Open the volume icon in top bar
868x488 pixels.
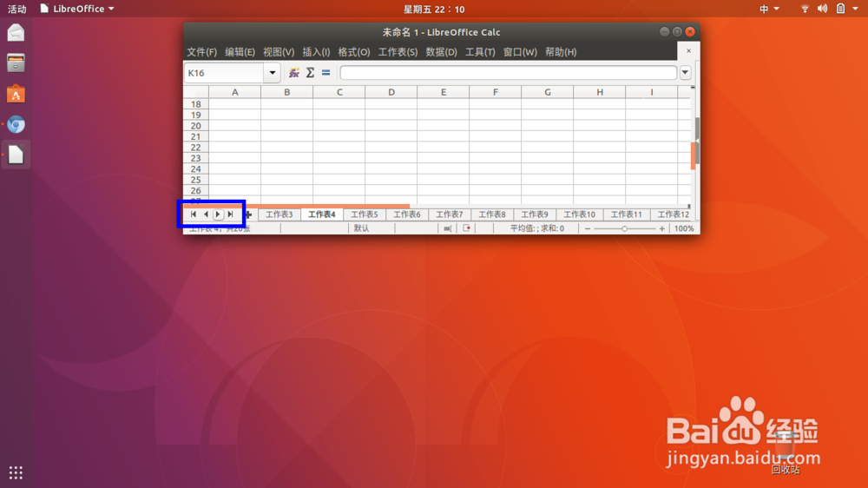pyautogui.click(x=823, y=9)
